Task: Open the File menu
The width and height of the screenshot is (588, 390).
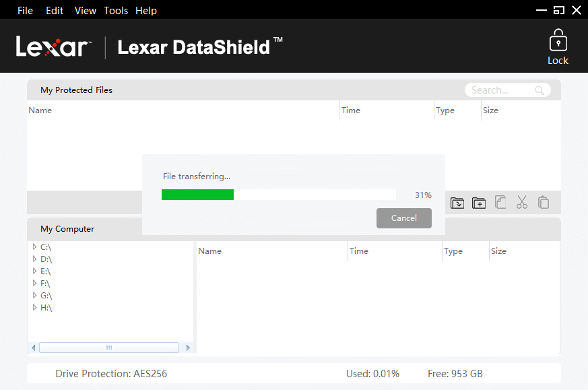Action: (25, 11)
